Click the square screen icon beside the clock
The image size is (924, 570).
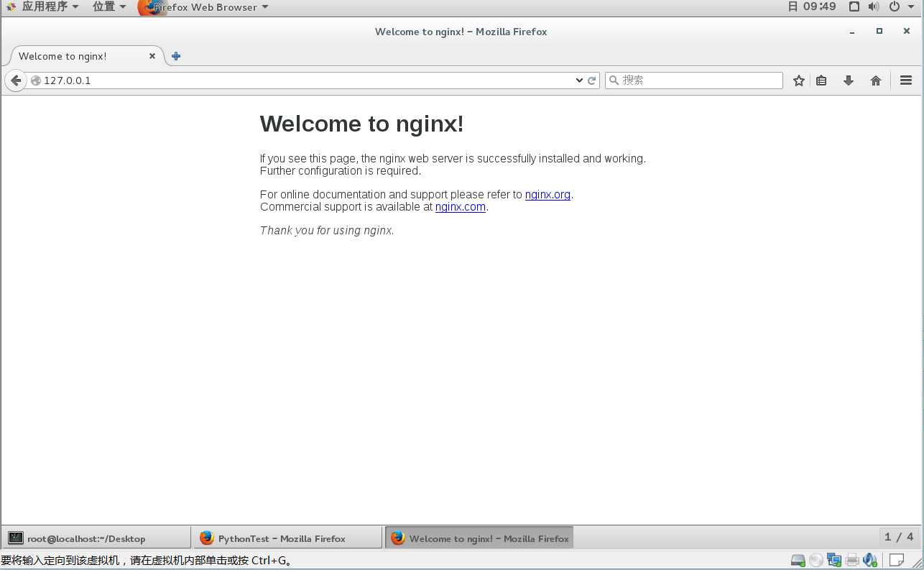[x=854, y=6]
